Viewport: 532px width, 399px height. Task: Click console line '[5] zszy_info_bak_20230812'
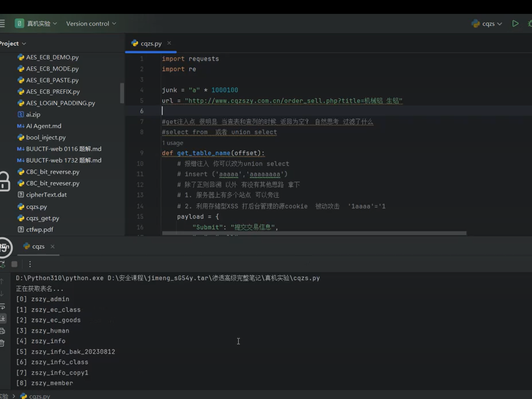point(65,352)
